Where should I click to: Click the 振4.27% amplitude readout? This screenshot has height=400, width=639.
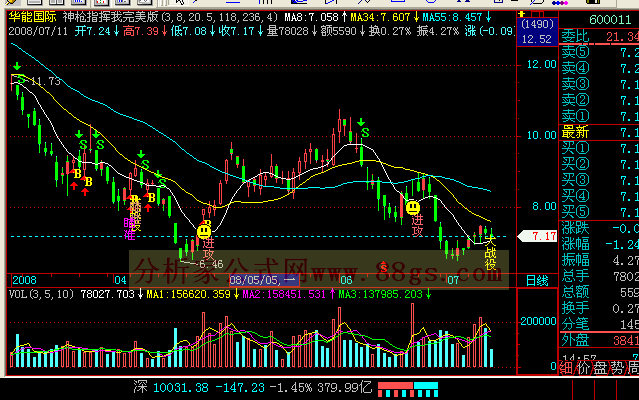[438, 31]
